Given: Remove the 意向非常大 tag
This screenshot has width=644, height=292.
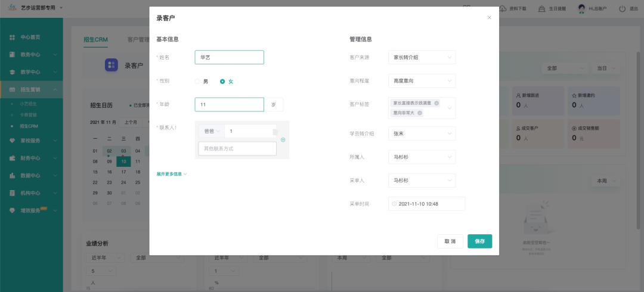Looking at the screenshot, I should [x=419, y=113].
